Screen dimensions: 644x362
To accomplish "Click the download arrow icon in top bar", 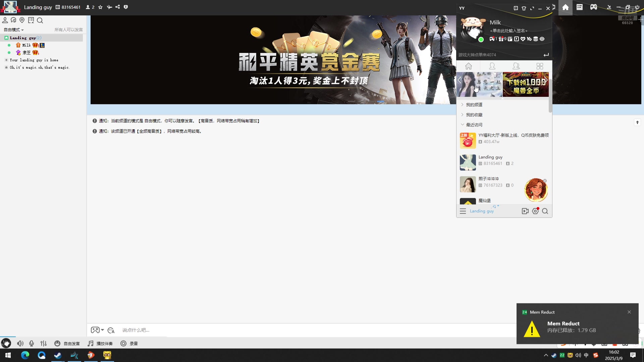I will coord(609,7).
